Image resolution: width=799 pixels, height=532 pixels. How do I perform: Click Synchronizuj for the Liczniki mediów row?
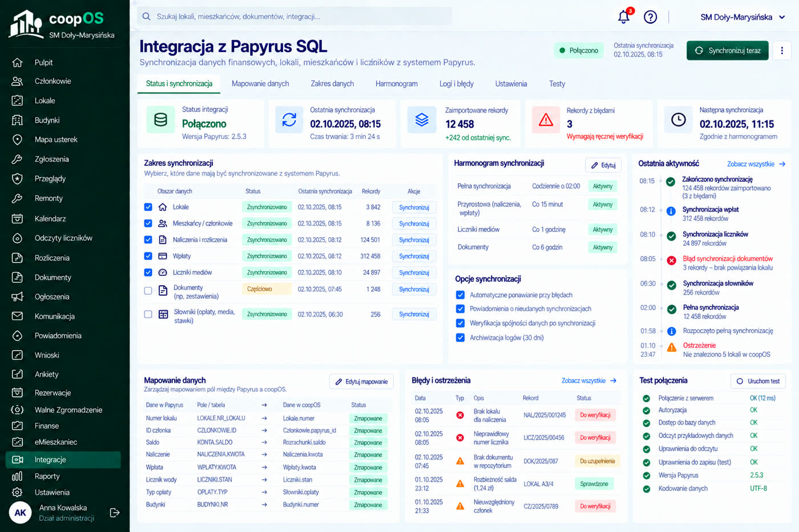point(414,273)
